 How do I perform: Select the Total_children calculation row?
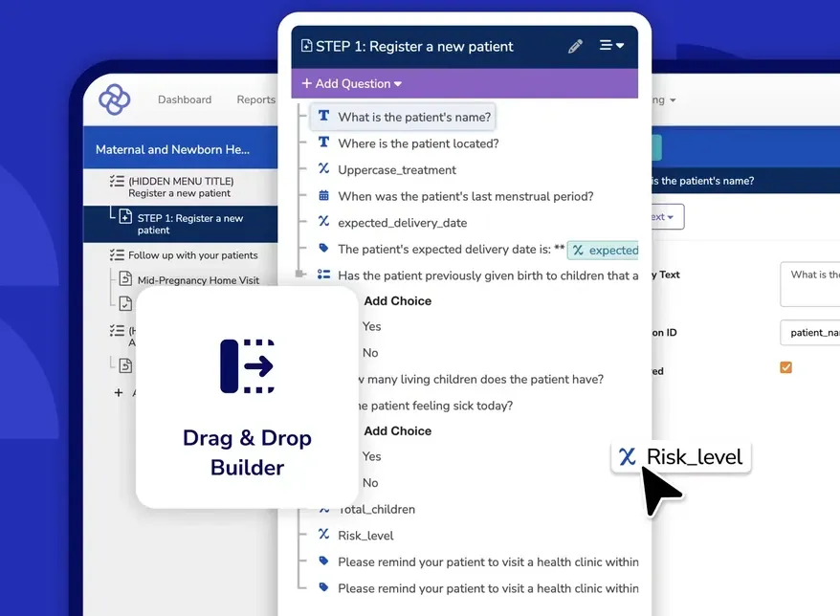point(377,510)
